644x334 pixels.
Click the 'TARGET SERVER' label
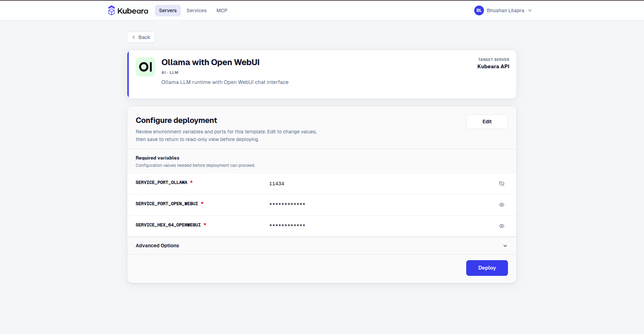[x=494, y=60]
